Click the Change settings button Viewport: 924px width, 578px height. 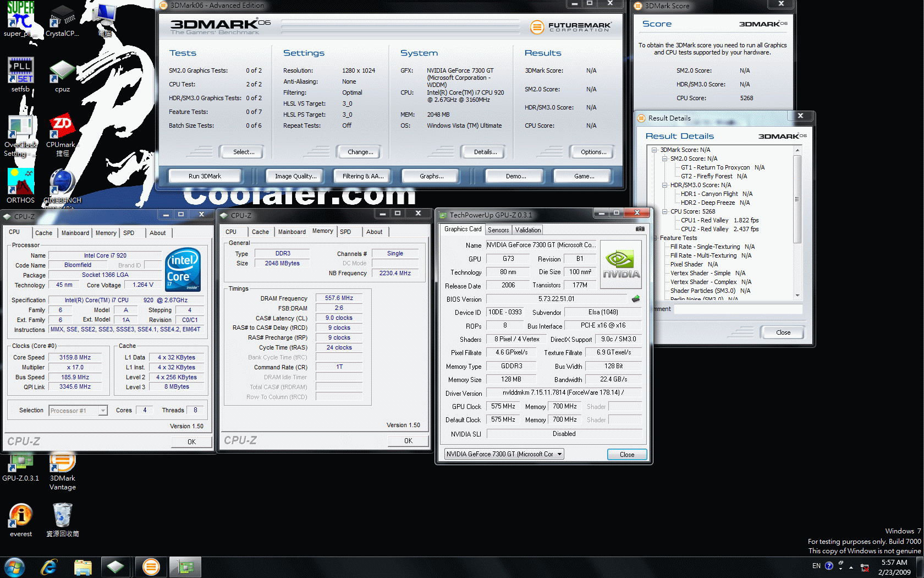pyautogui.click(x=360, y=152)
